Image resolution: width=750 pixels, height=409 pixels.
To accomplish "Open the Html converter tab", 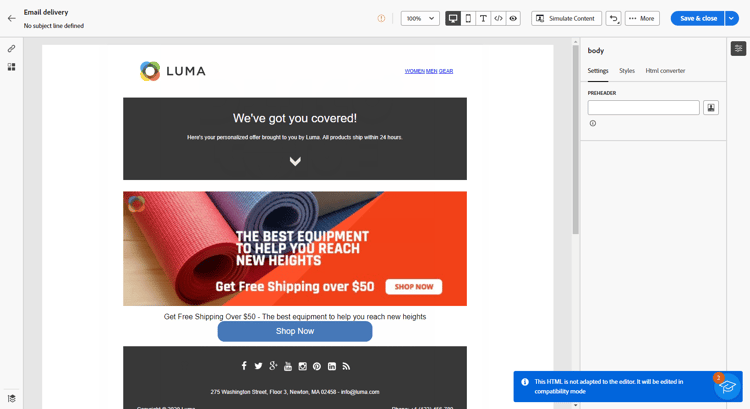I will coord(665,71).
